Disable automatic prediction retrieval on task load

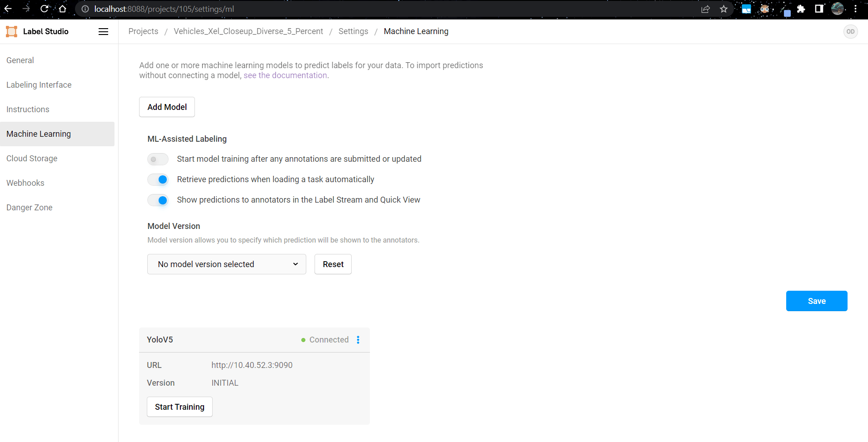(x=158, y=179)
